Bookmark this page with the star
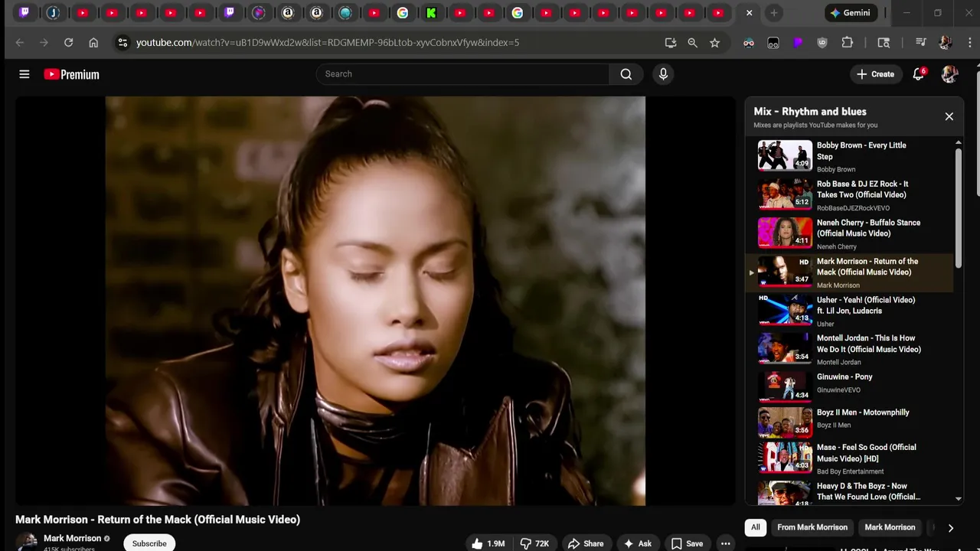980x551 pixels. (714, 43)
